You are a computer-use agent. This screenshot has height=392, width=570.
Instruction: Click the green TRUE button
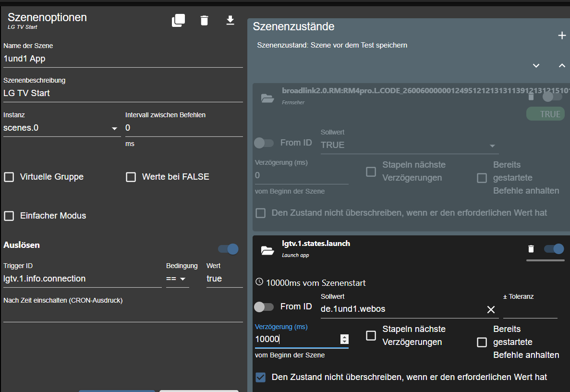coord(545,114)
